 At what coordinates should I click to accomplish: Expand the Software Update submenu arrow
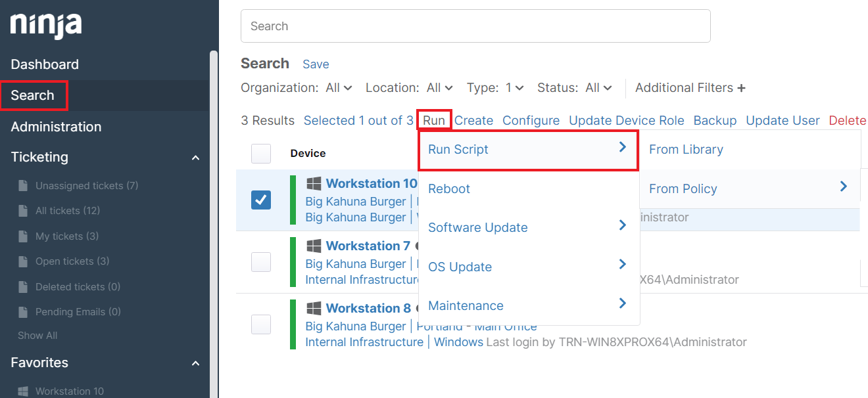(x=622, y=226)
